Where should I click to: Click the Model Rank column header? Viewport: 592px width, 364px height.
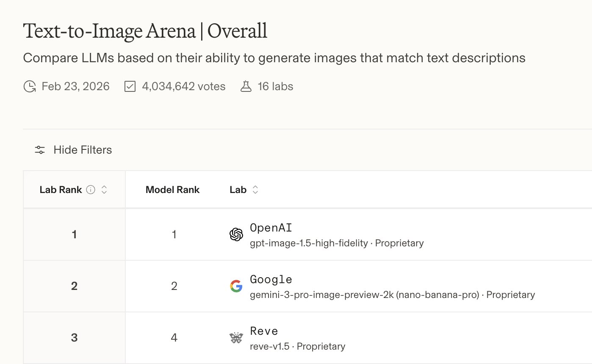172,190
